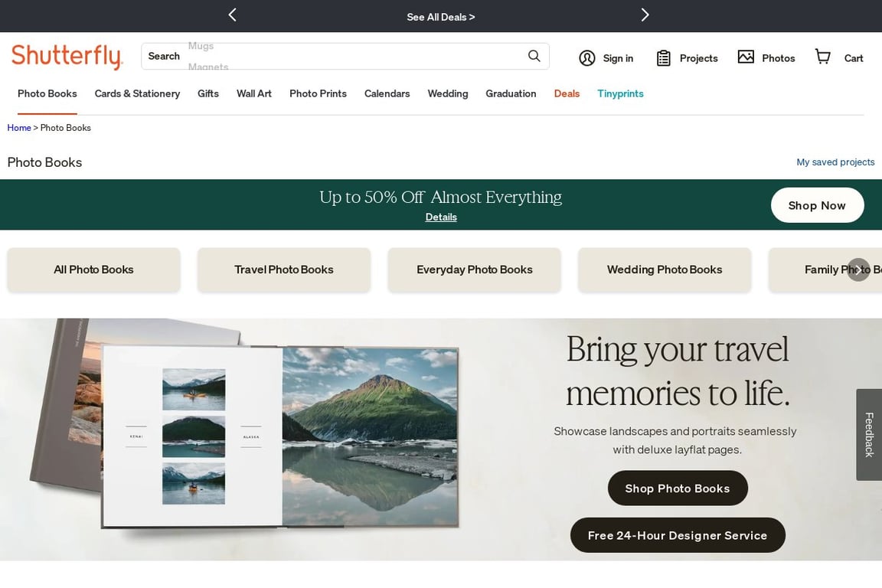The height and width of the screenshot is (588, 882).
Task: Click Details under the 50% off banner
Action: pyautogui.click(x=441, y=217)
